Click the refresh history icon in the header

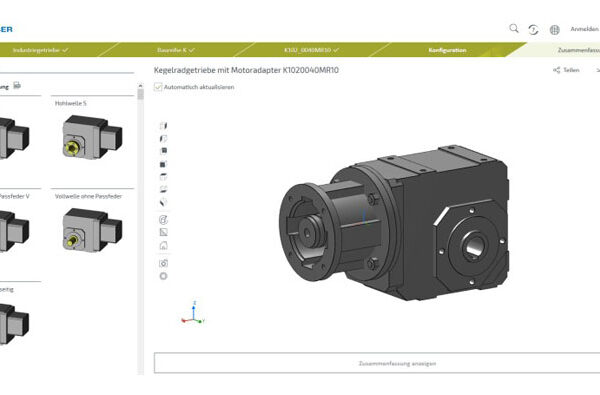point(533,29)
